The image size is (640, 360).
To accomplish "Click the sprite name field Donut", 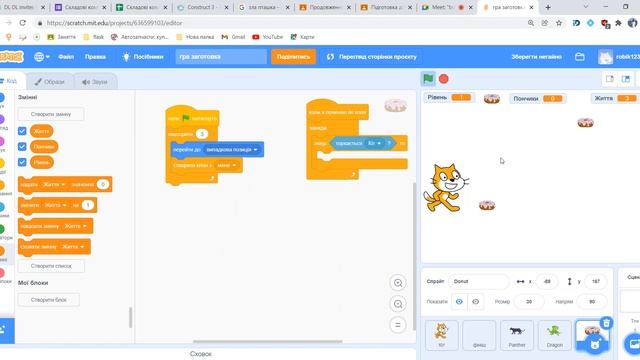I will click(x=478, y=281).
